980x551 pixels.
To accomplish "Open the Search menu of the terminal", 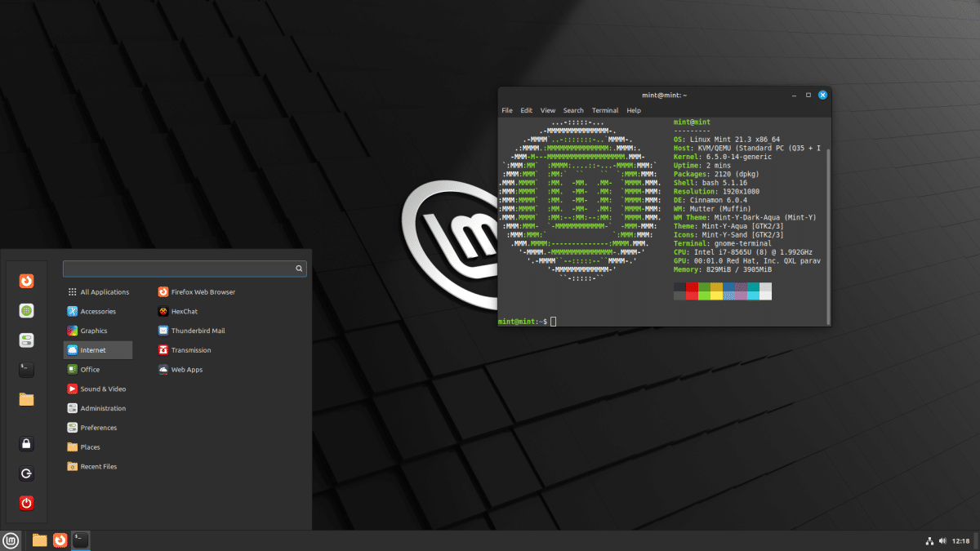I will pyautogui.click(x=573, y=110).
